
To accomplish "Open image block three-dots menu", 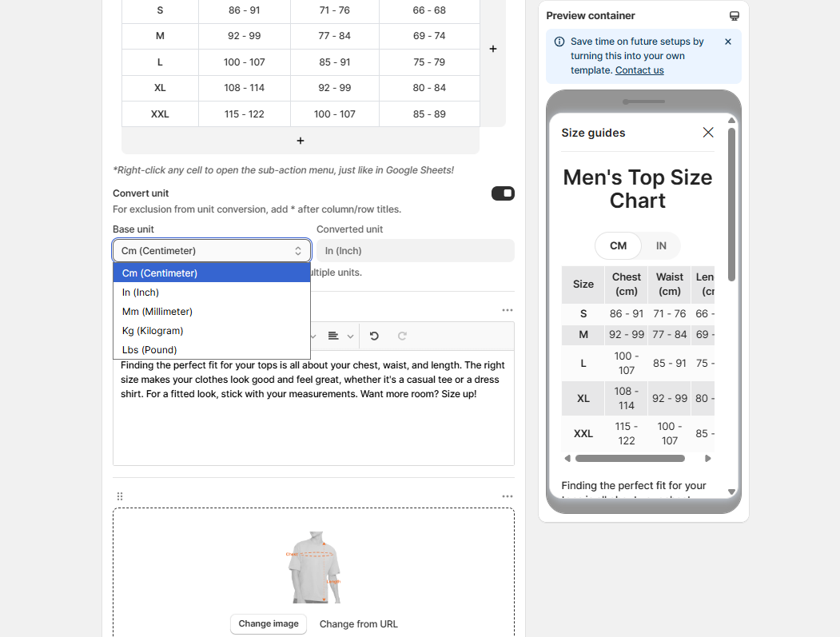I will (508, 496).
